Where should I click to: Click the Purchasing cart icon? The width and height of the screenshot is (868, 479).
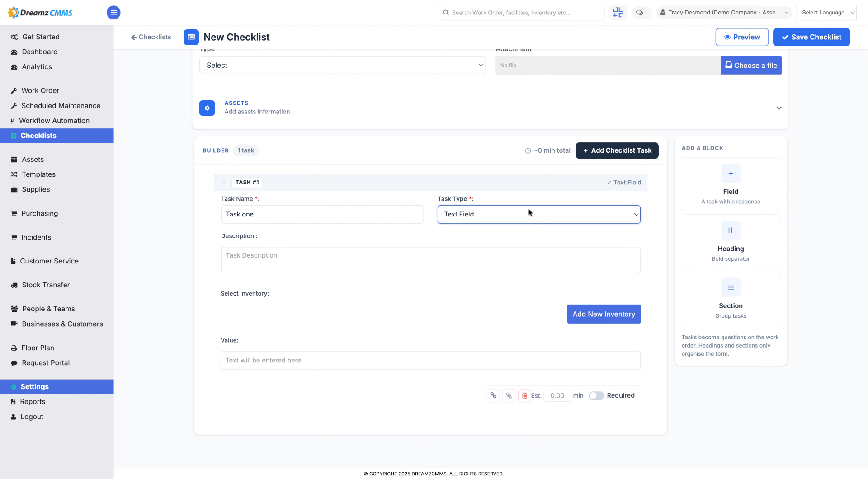coord(14,214)
